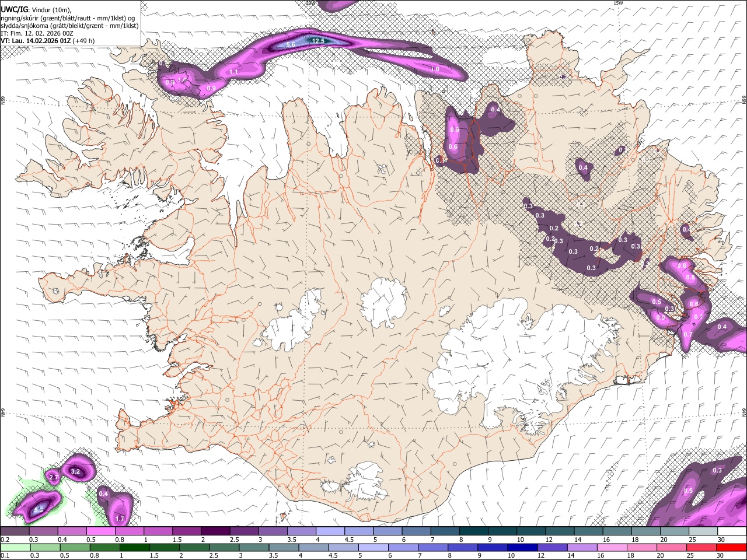Select the 2.7 precipitation value label
The height and width of the screenshot is (560, 747).
pyautogui.click(x=53, y=477)
